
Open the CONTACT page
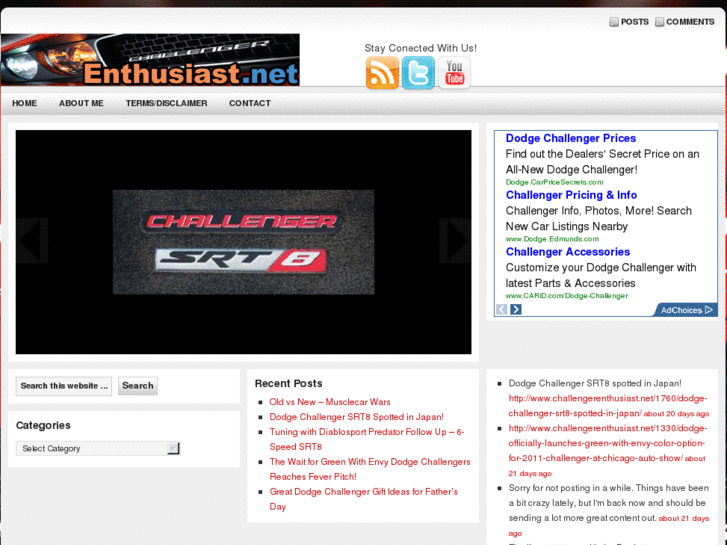point(250,103)
